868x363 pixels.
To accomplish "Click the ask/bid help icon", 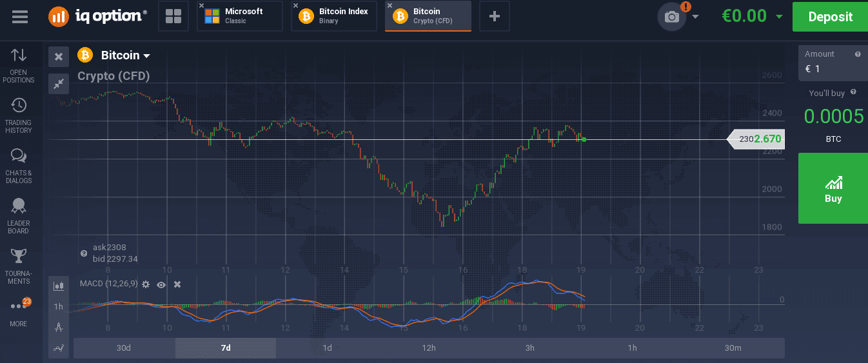I will 84,253.
